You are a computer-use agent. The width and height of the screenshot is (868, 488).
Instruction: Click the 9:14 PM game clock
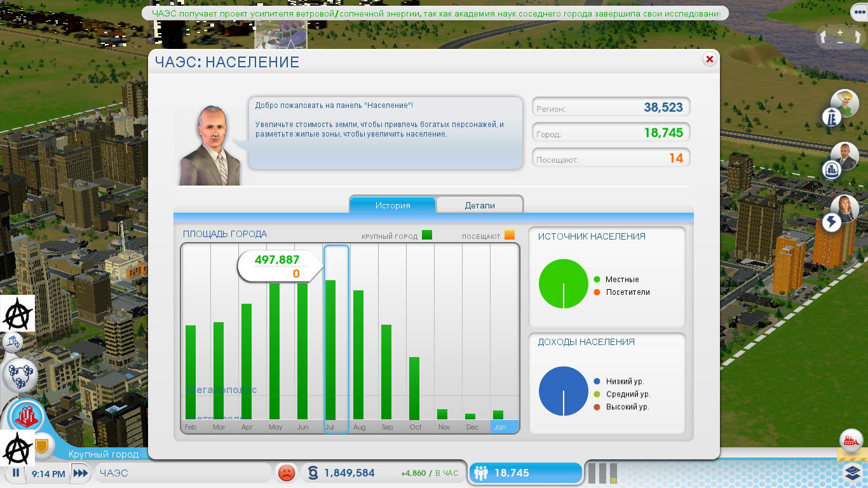(48, 474)
